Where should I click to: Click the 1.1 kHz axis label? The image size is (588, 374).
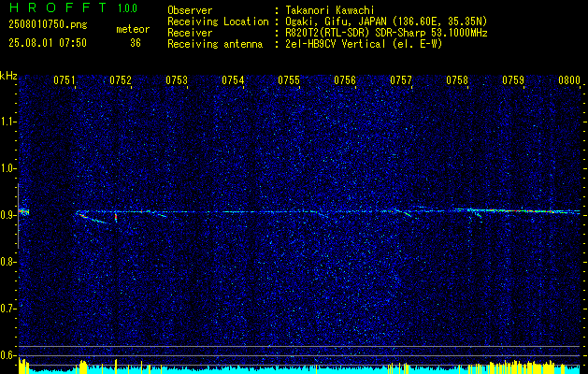coord(8,122)
